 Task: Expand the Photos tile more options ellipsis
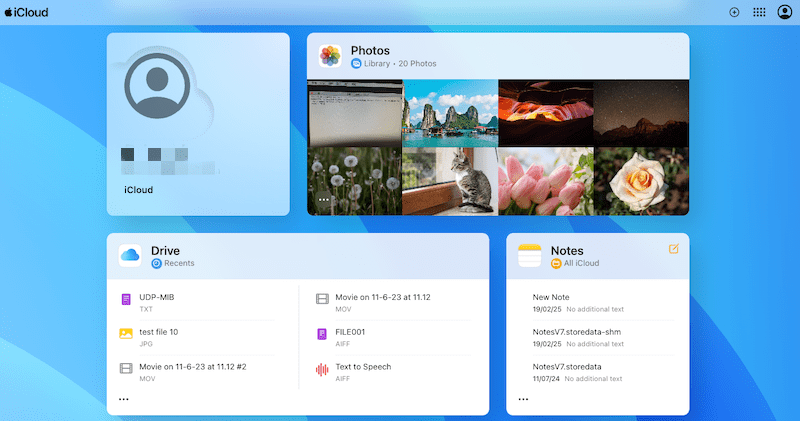coord(323,200)
